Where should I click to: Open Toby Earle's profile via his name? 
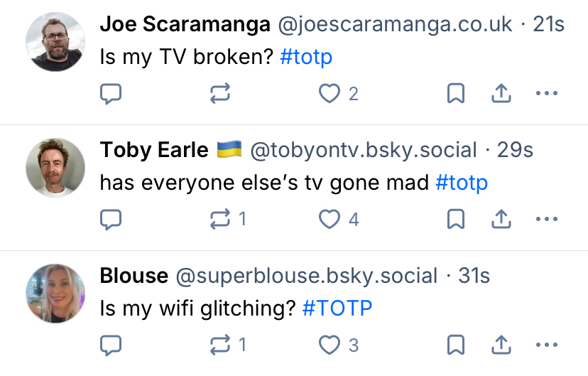coord(154,150)
